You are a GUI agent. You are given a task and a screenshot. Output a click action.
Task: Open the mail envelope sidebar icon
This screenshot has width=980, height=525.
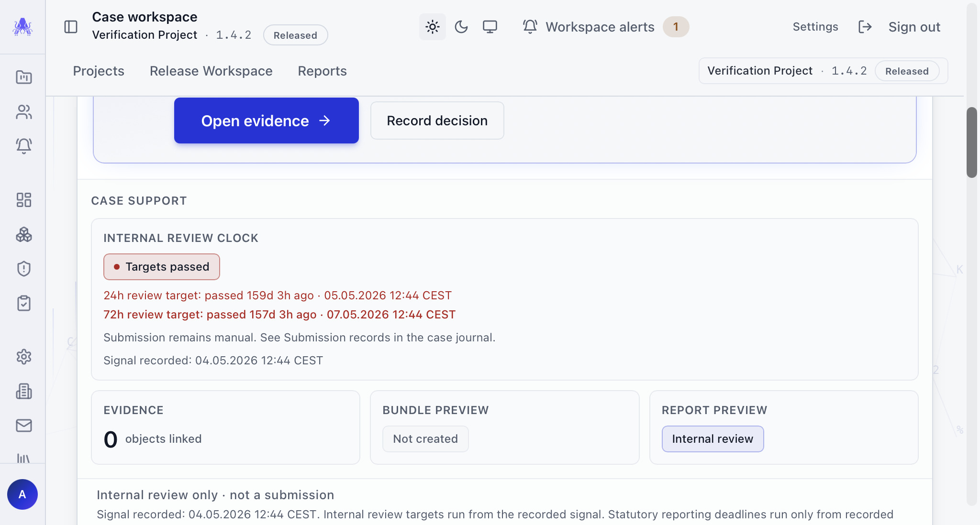[x=23, y=426]
